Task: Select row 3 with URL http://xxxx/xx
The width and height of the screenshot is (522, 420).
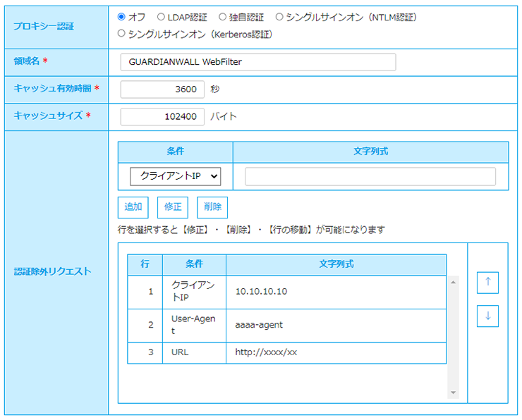Action: coord(286,352)
